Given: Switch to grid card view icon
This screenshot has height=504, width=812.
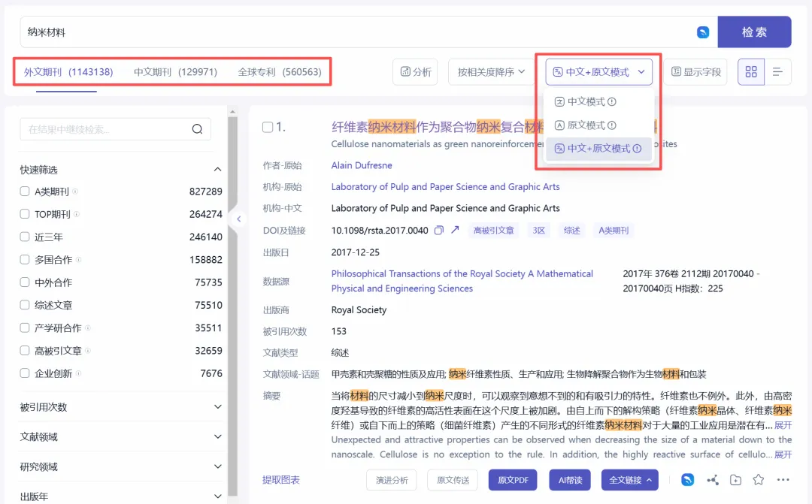Looking at the screenshot, I should click(751, 72).
